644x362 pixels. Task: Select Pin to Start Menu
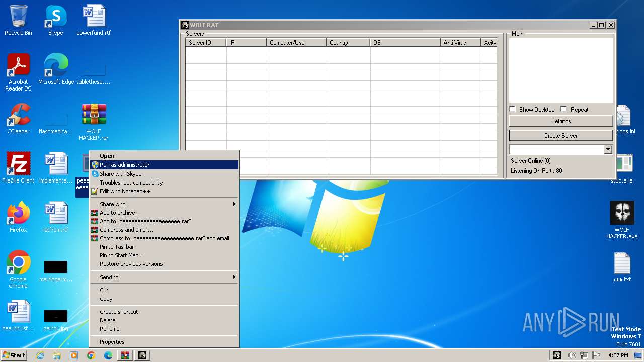point(164,255)
